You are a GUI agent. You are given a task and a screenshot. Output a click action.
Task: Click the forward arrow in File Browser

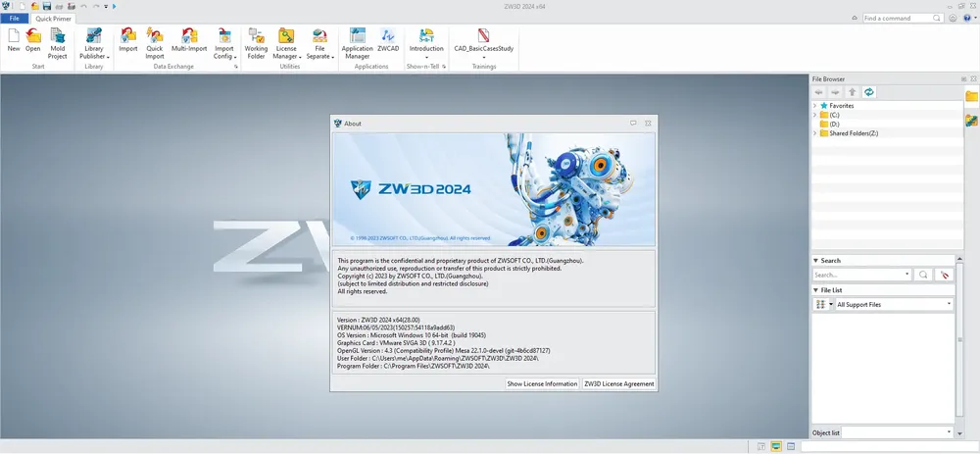[836, 92]
